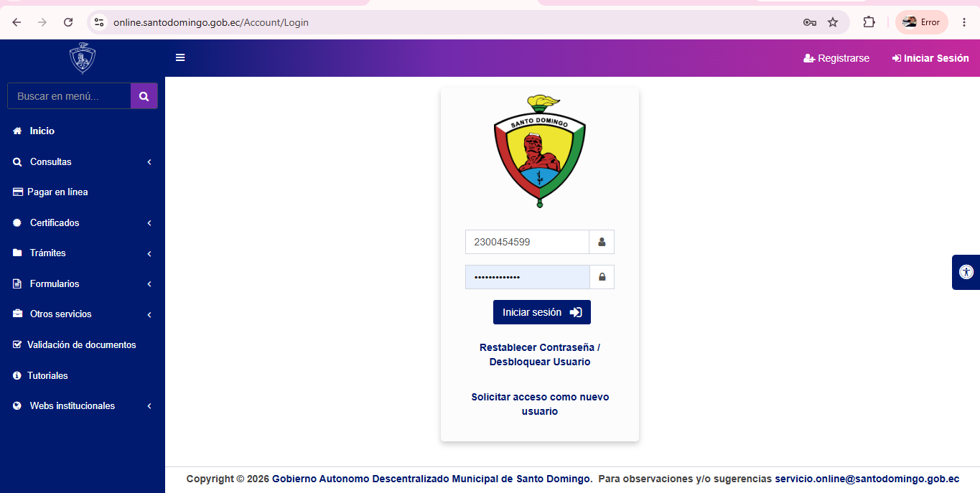Click Gobierno Autonomo Descentralizado Municipal footer link
The width and height of the screenshot is (980, 493).
[x=431, y=479]
